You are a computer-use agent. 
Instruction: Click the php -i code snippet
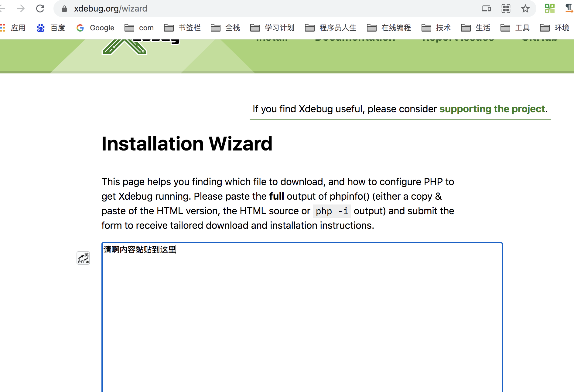(x=332, y=211)
